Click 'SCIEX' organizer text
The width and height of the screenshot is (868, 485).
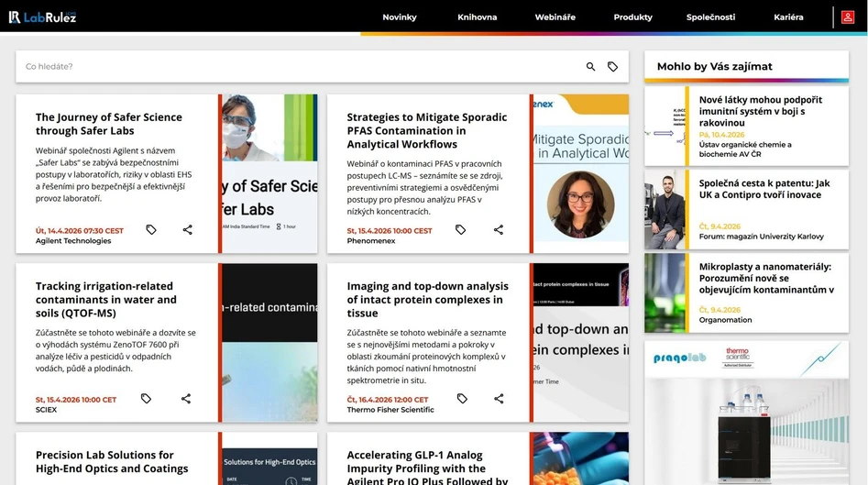click(46, 410)
